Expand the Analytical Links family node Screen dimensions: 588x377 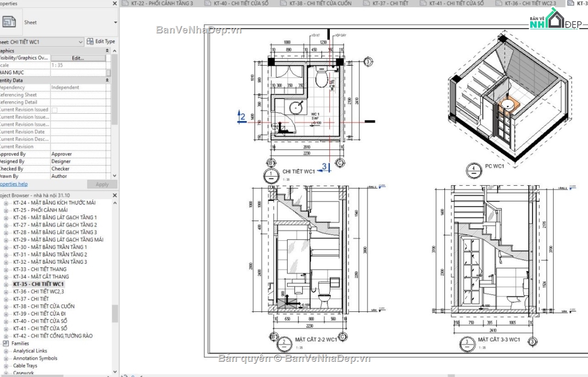tap(6, 351)
